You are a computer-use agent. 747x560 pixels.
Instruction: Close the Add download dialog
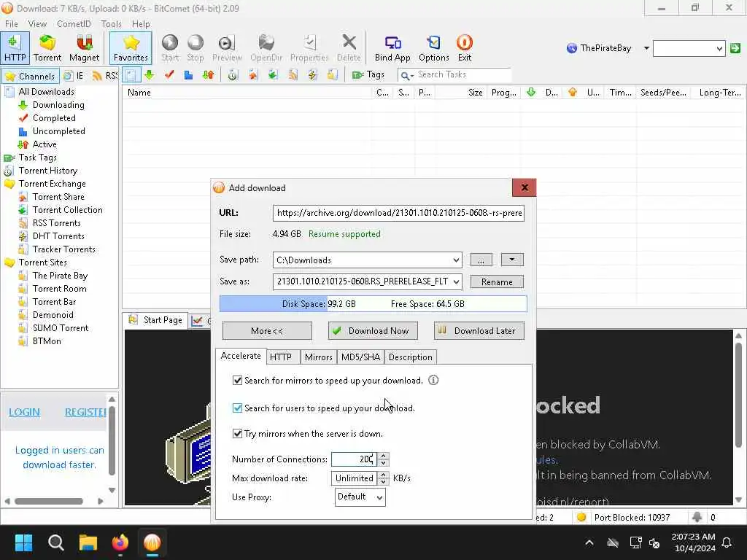[524, 187]
